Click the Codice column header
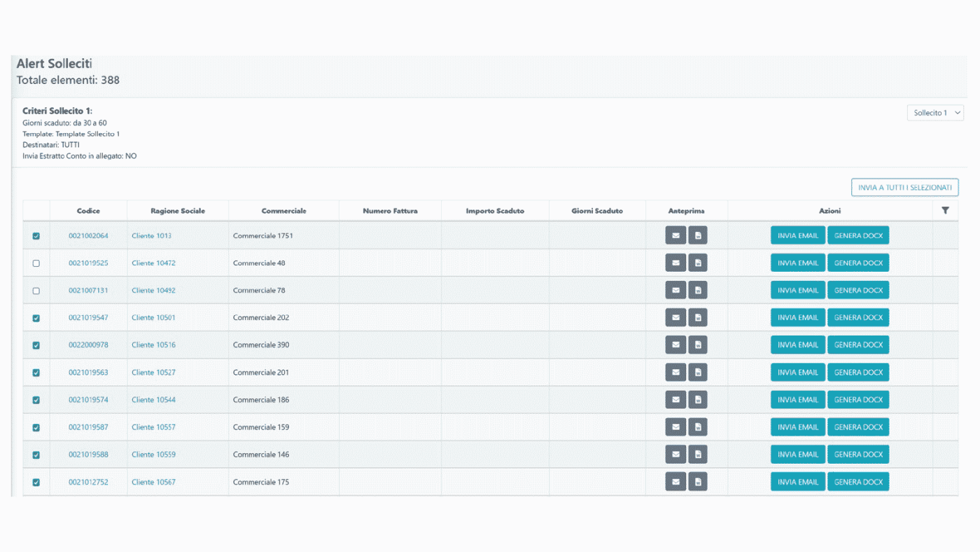Screen dimensions: 980x552 [88, 211]
